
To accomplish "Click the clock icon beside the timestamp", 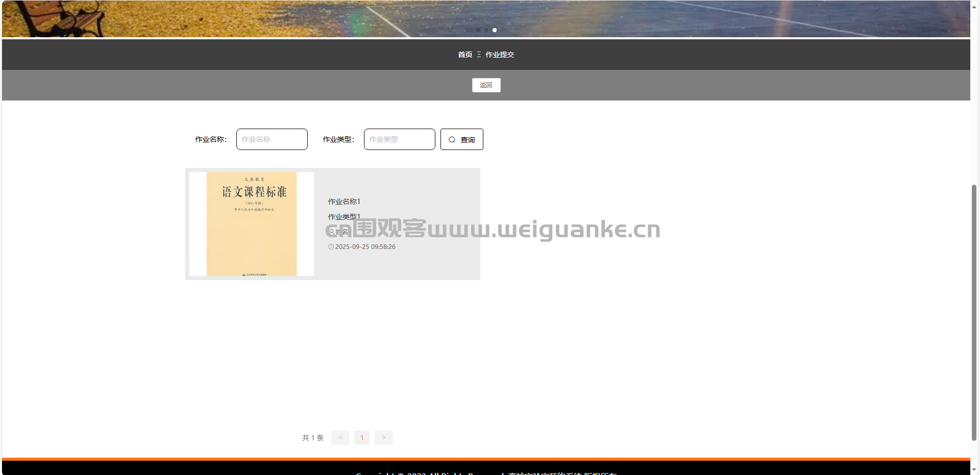I will (331, 247).
